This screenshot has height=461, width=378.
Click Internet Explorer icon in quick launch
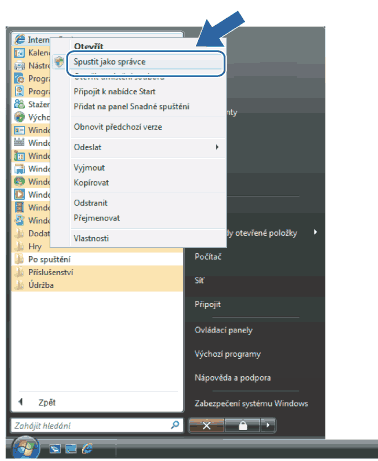(87, 448)
